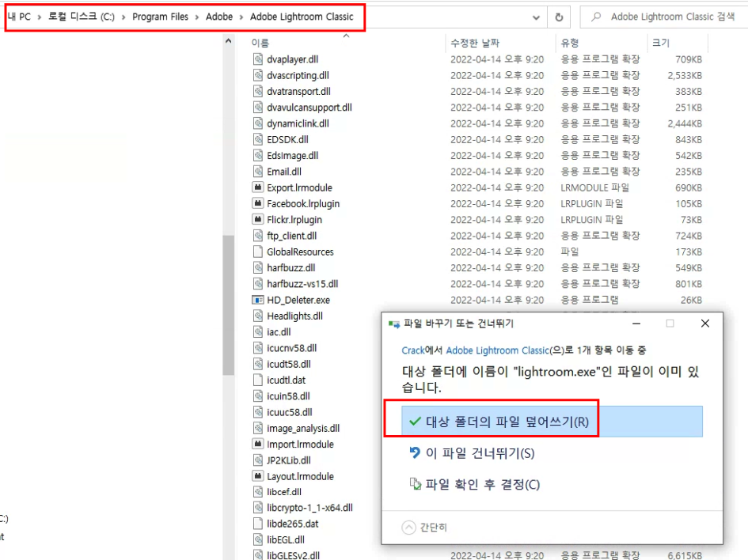Image resolution: width=748 pixels, height=560 pixels.
Task: Click the libcef.dll file icon
Action: click(257, 492)
